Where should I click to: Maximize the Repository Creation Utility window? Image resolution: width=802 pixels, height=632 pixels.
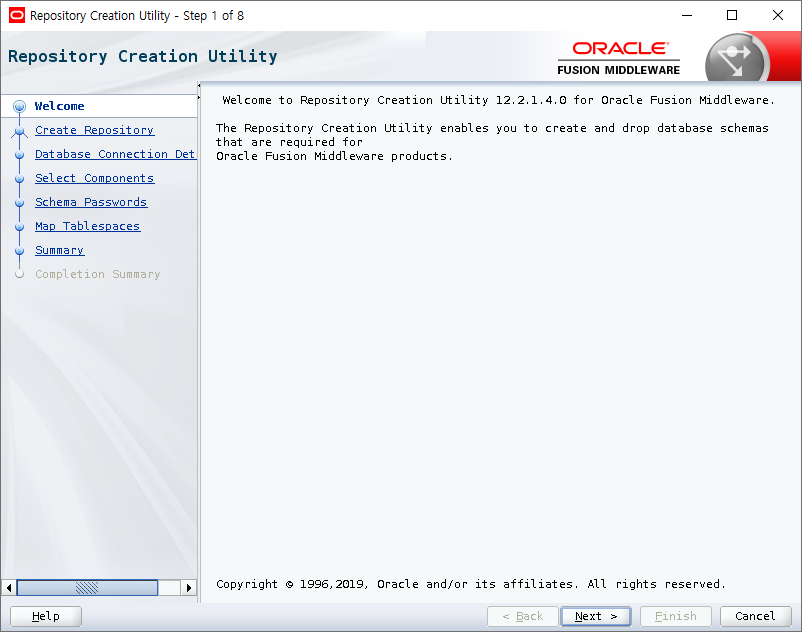pyautogui.click(x=732, y=15)
